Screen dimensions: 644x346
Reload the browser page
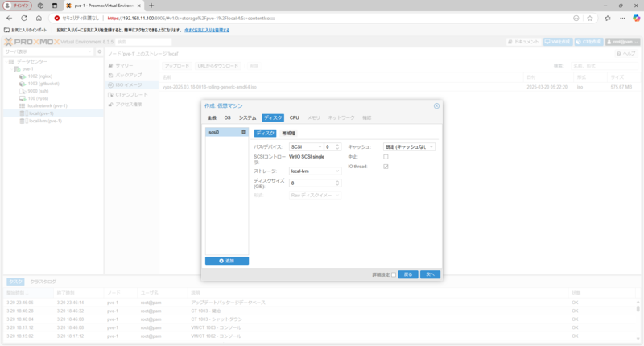pos(24,18)
